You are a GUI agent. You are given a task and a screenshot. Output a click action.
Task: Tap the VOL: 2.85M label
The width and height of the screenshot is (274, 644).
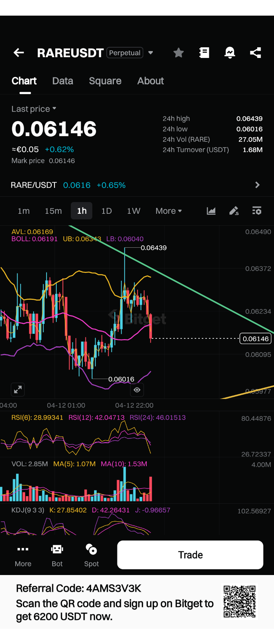tap(30, 464)
